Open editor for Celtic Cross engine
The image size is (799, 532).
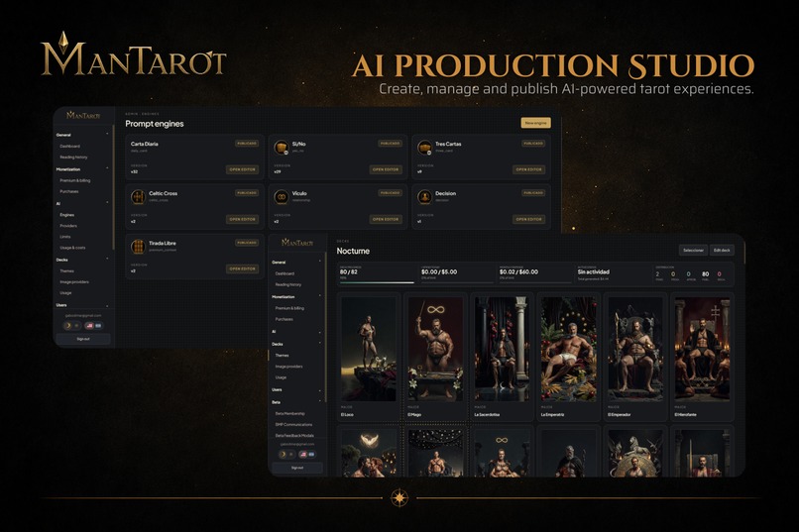(242, 219)
